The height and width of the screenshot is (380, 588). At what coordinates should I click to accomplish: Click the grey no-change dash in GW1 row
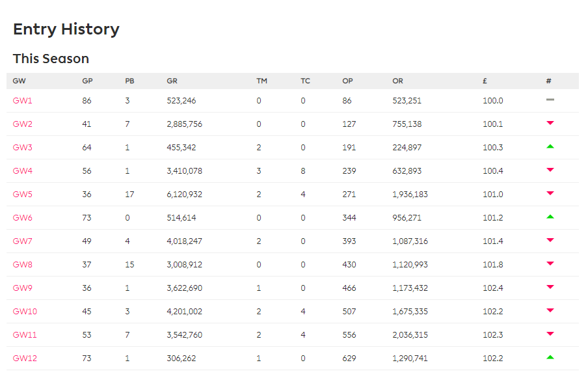[x=550, y=100]
